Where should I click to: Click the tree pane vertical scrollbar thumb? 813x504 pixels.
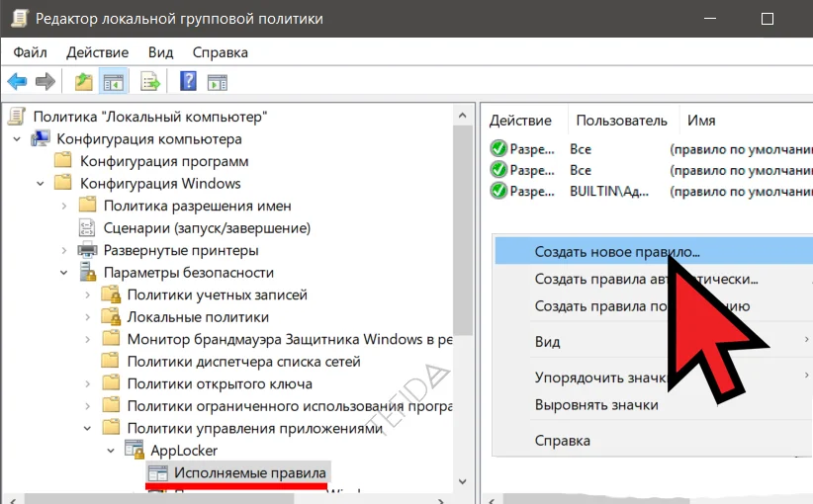(x=463, y=230)
